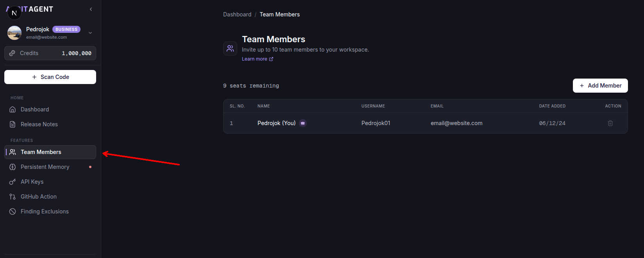644x258 pixels.
Task: Click the Team Members people icon in the sidebar
Action: pyautogui.click(x=13, y=152)
